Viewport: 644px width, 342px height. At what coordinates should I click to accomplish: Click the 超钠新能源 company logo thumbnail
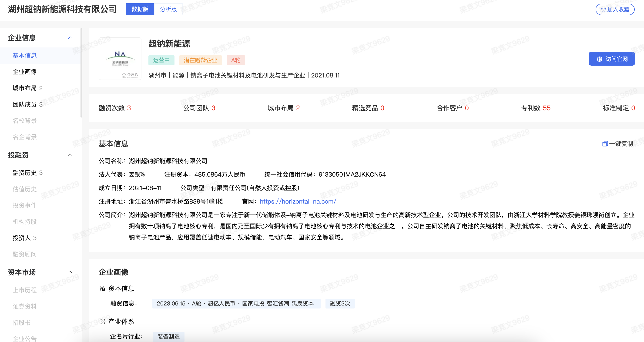click(120, 58)
